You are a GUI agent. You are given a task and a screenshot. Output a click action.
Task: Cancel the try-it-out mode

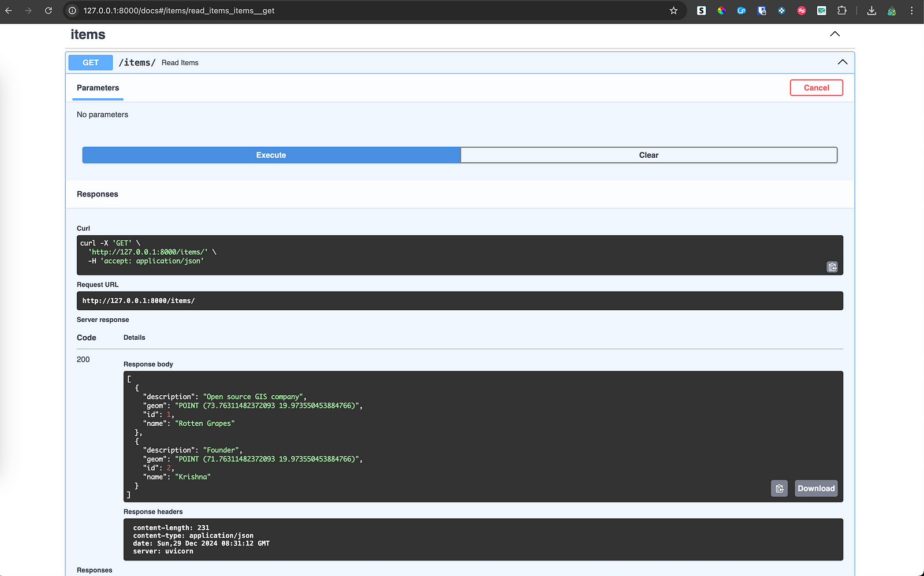816,88
